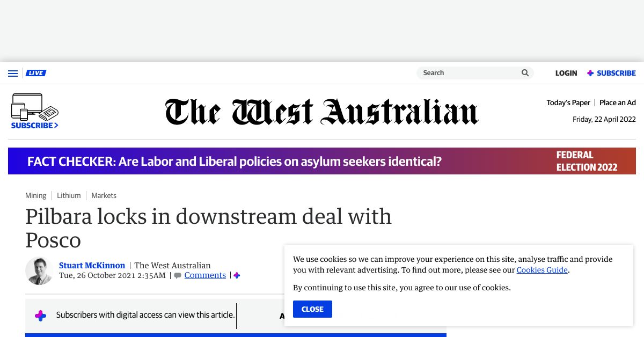The width and height of the screenshot is (644, 337).
Task: Click the subscriber plus icon in paywall bar
Action: click(x=40, y=316)
